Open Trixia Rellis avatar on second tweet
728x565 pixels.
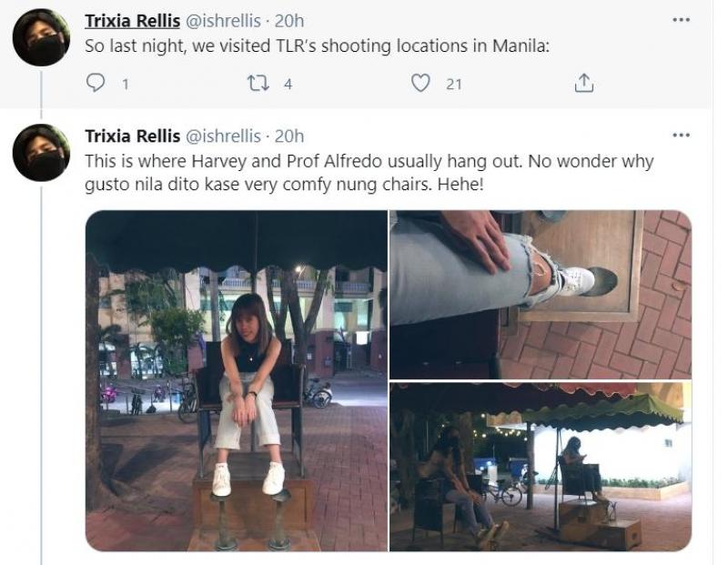(x=42, y=153)
